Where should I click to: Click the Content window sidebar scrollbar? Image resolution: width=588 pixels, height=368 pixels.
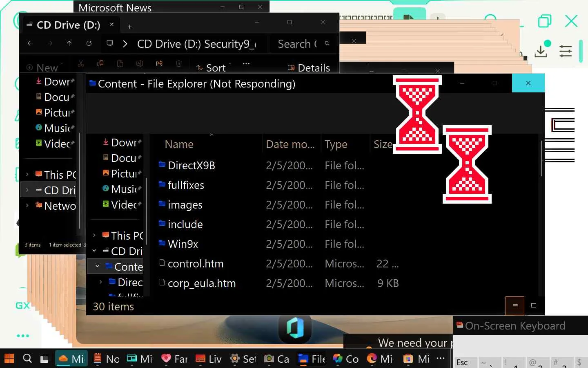pyautogui.click(x=146, y=211)
